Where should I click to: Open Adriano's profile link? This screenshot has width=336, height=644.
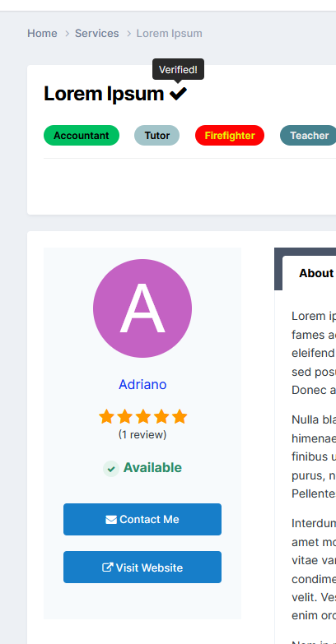point(142,384)
